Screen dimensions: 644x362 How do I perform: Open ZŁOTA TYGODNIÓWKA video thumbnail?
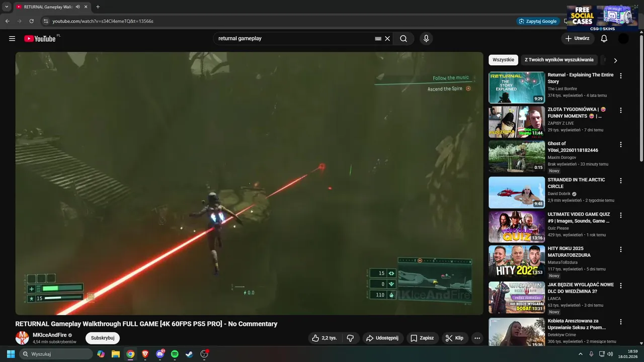[x=517, y=122]
